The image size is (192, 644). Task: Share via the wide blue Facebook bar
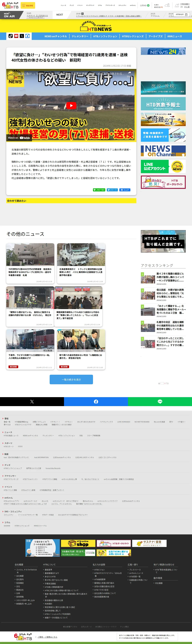point(96,401)
